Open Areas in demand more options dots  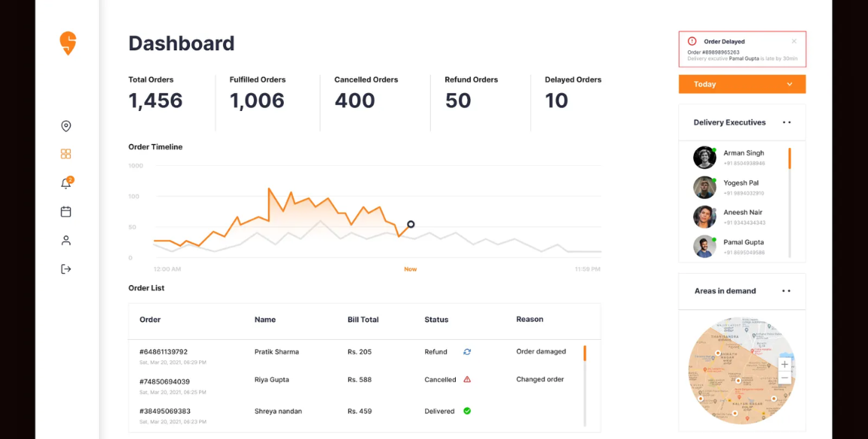click(787, 291)
